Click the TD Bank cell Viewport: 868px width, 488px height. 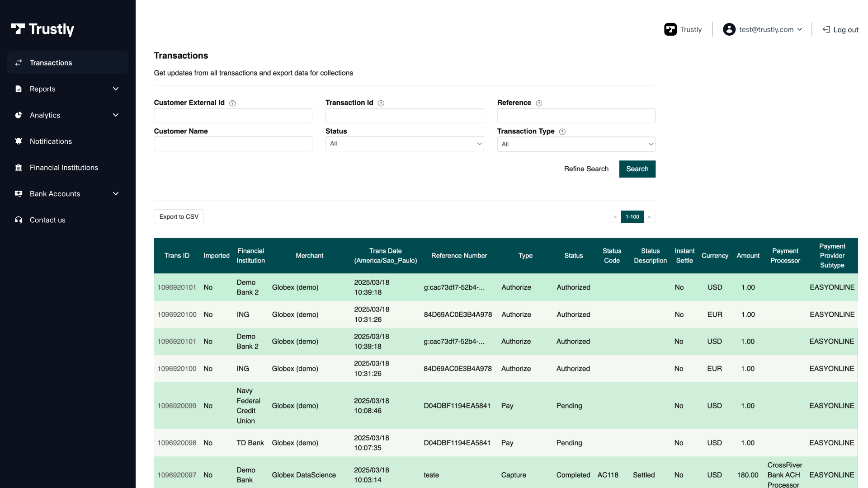250,443
